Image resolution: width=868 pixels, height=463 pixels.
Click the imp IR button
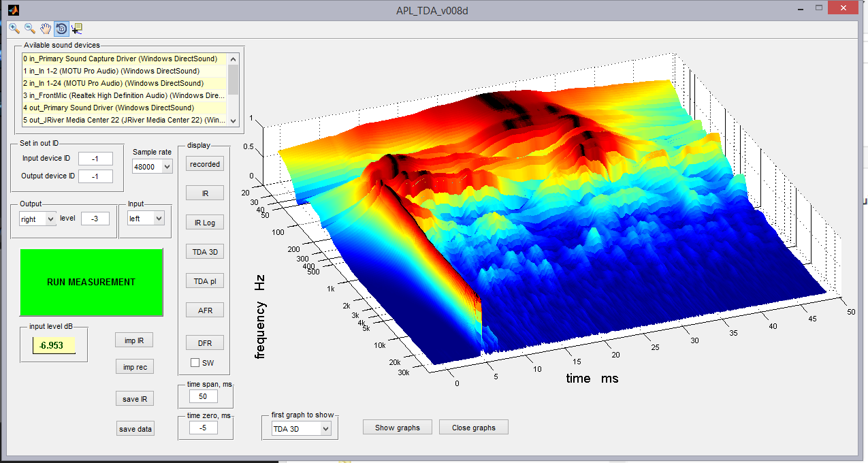(134, 340)
